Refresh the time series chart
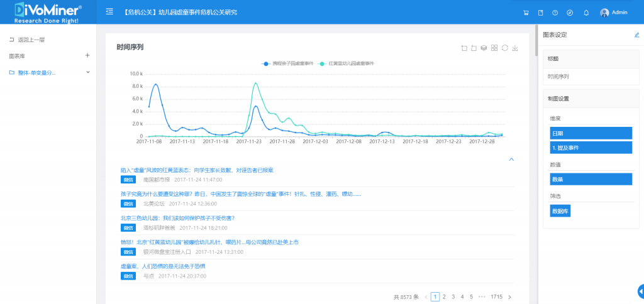Viewport: 644px width, 304px height. tap(505, 48)
